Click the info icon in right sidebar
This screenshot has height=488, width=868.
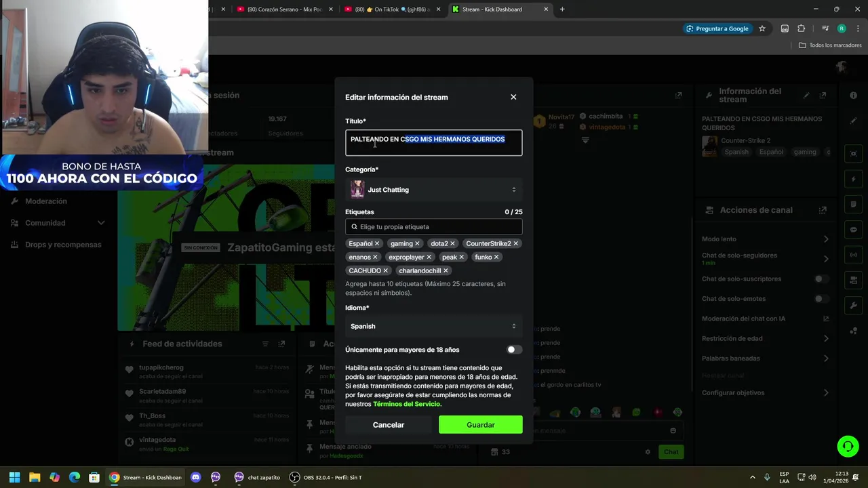pos(854,96)
